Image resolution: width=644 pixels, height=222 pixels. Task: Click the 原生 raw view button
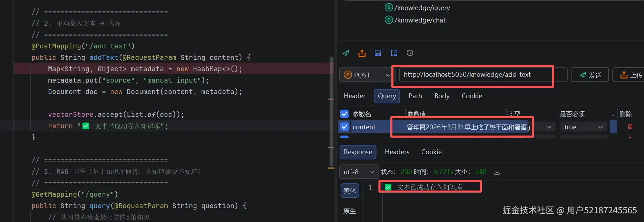click(350, 211)
